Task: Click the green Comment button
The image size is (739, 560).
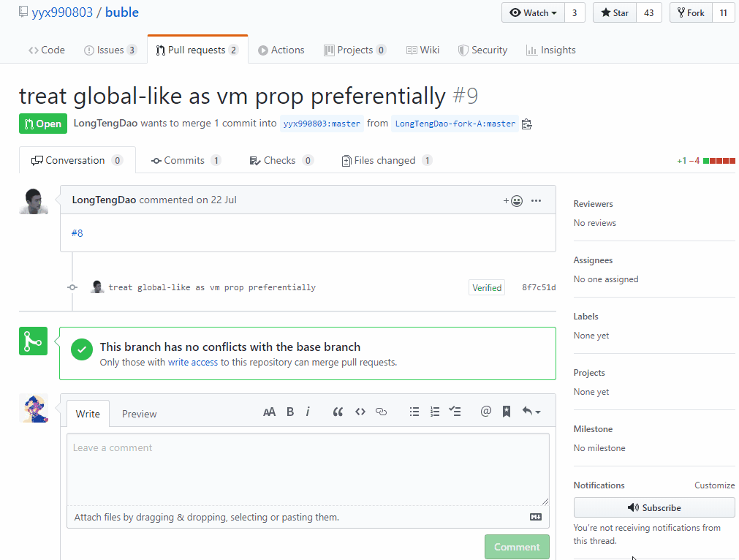Action: 517,547
